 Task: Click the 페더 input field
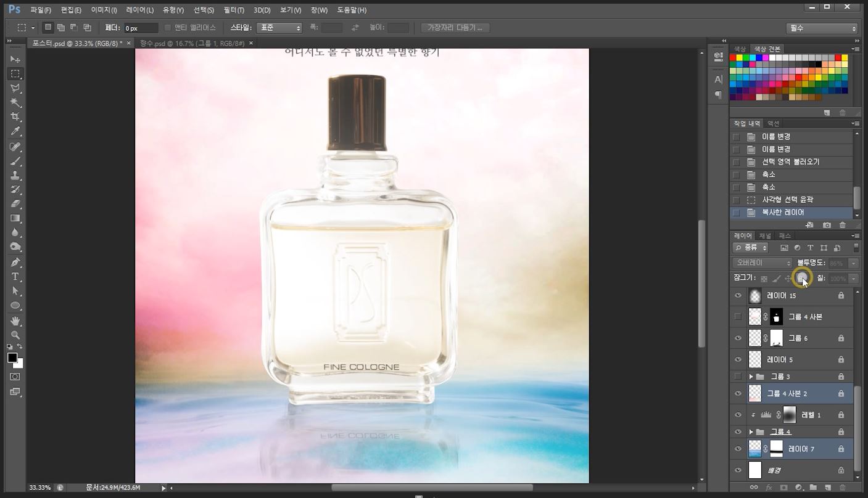141,28
